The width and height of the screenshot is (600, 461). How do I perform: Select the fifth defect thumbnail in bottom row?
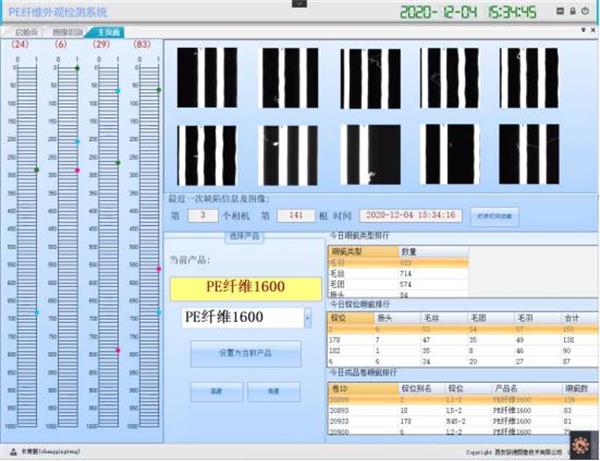coord(529,154)
